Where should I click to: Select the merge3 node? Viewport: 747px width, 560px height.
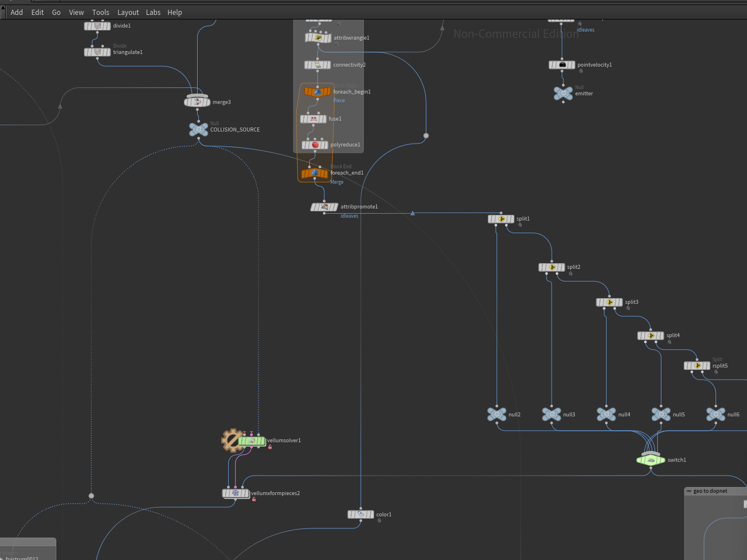(197, 102)
